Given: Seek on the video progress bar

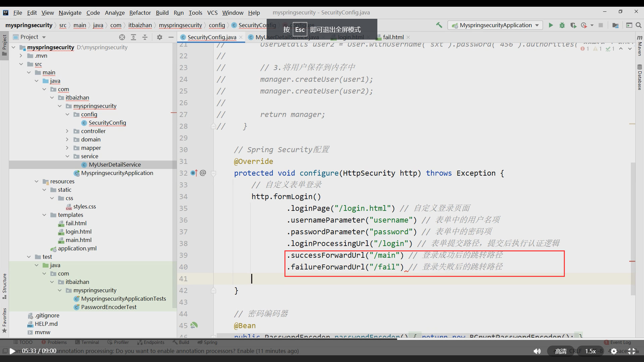Looking at the screenshot, I should (322, 339).
